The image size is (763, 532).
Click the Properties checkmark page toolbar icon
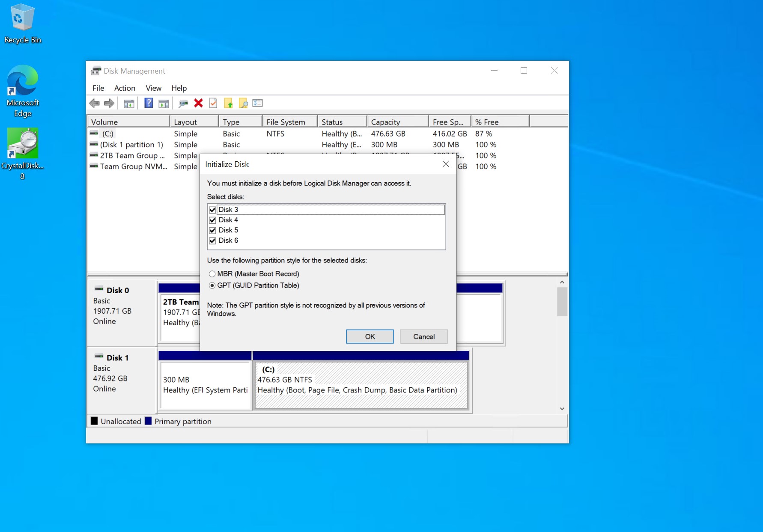click(213, 103)
